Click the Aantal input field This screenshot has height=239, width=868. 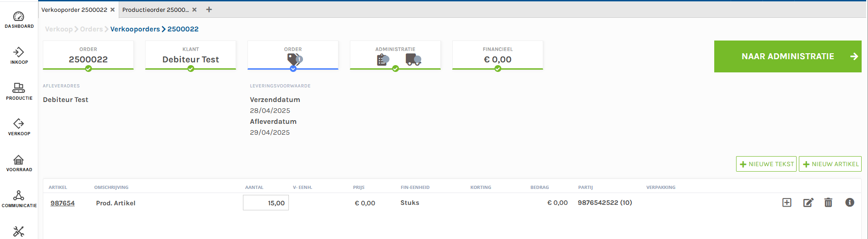click(266, 203)
